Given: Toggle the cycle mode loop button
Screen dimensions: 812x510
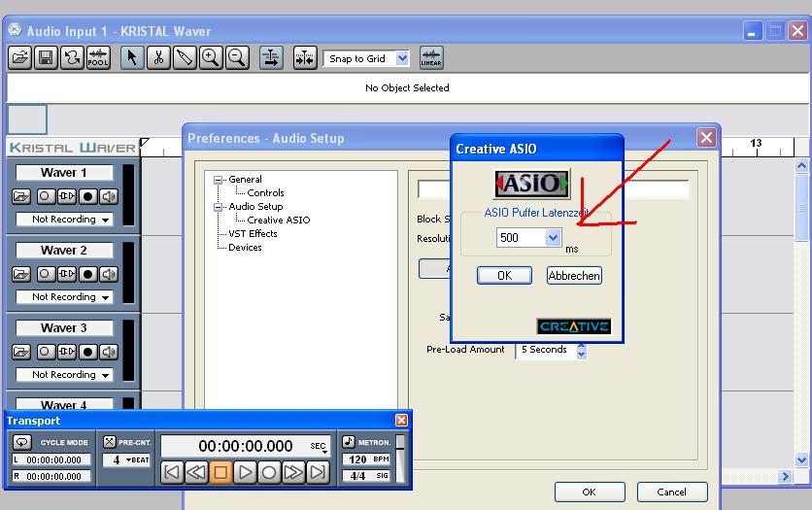Looking at the screenshot, I should click(21, 442).
